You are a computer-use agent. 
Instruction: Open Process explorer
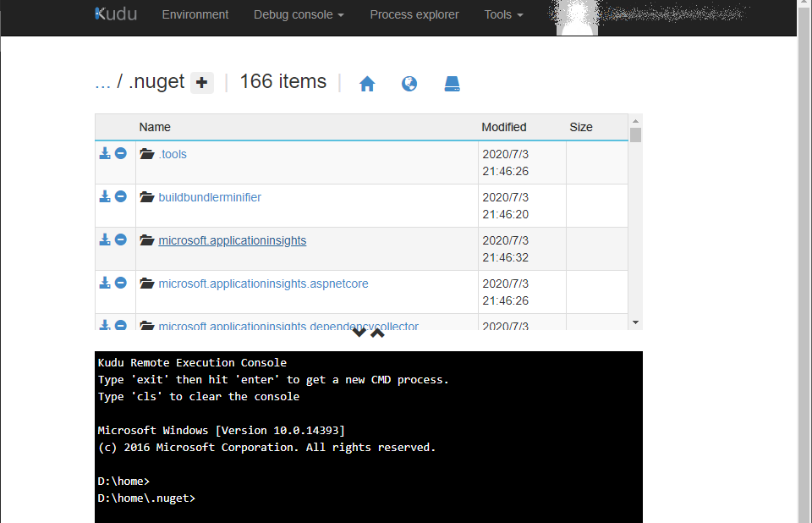[414, 14]
